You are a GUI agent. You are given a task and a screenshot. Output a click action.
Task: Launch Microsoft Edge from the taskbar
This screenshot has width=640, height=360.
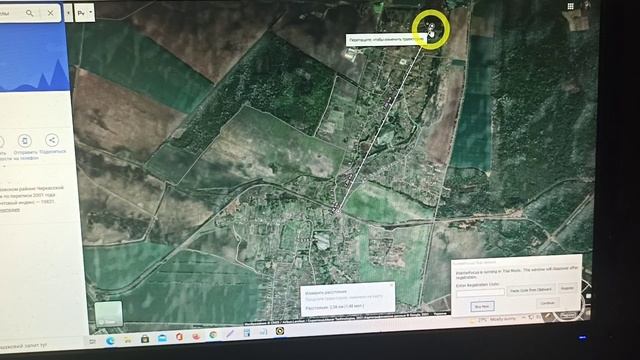tap(110, 340)
